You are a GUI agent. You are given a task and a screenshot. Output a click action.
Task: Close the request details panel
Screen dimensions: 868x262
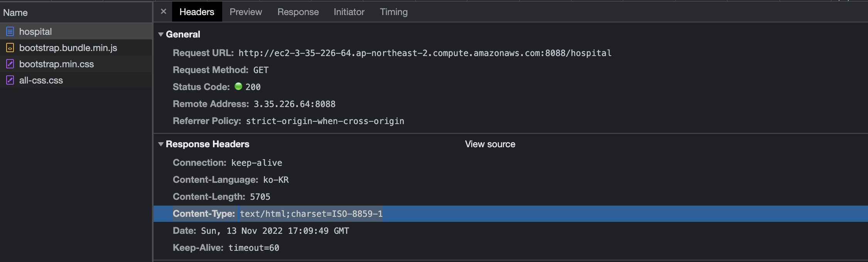(164, 12)
